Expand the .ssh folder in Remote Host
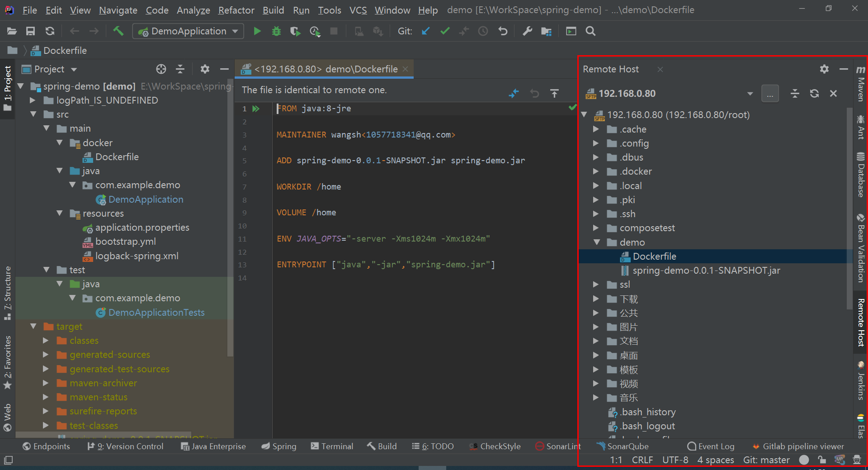 pyautogui.click(x=596, y=214)
